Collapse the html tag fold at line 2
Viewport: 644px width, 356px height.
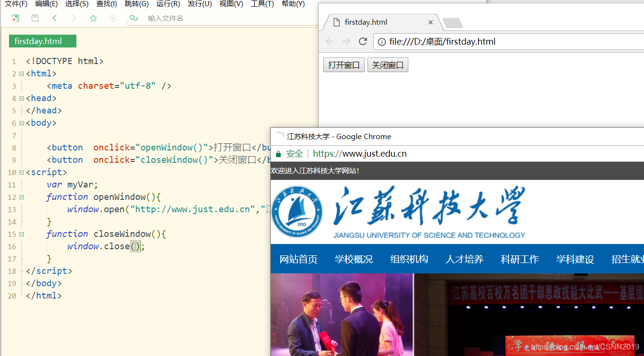[x=21, y=74]
